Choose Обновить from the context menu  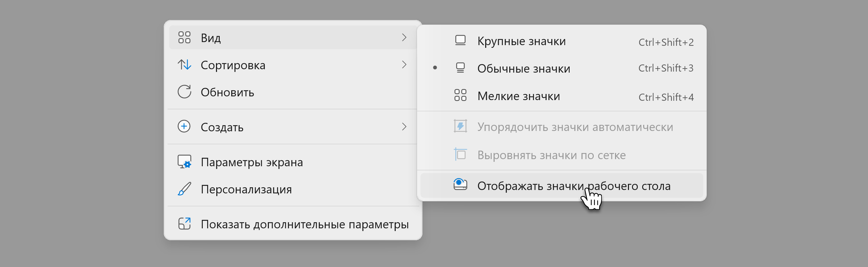[x=293, y=92]
